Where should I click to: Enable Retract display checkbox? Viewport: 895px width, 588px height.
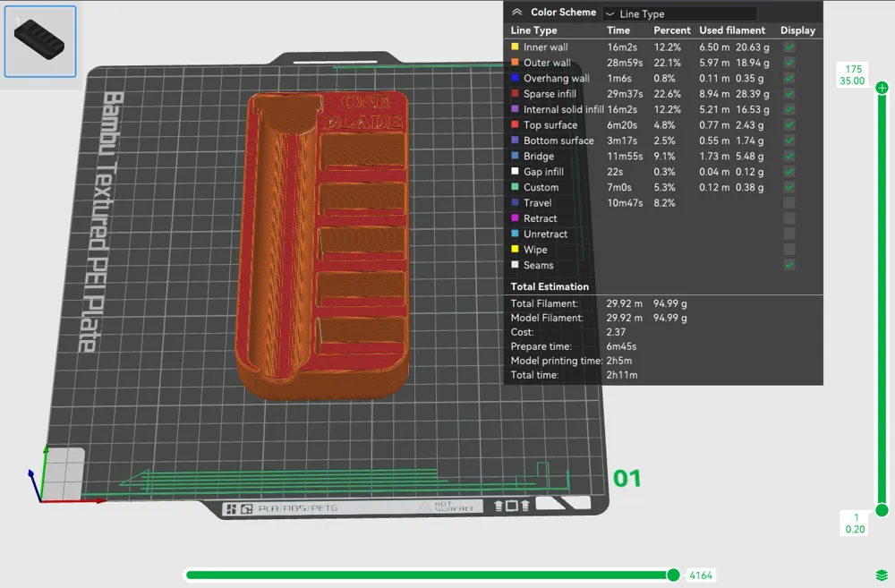[788, 218]
